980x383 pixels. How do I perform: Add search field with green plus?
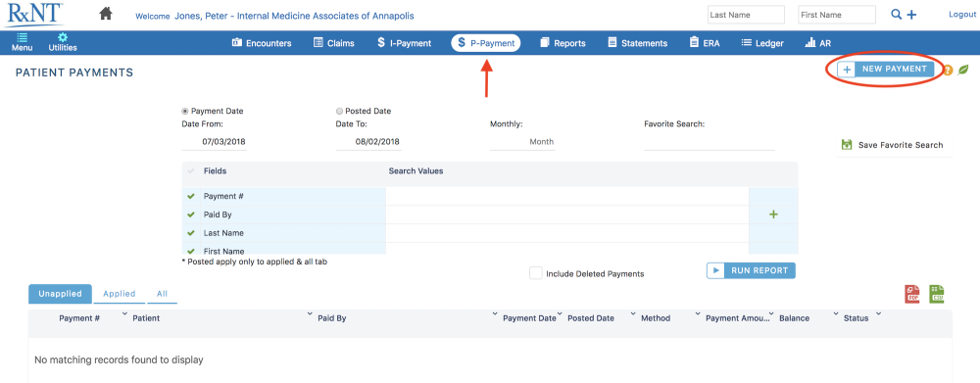click(773, 215)
